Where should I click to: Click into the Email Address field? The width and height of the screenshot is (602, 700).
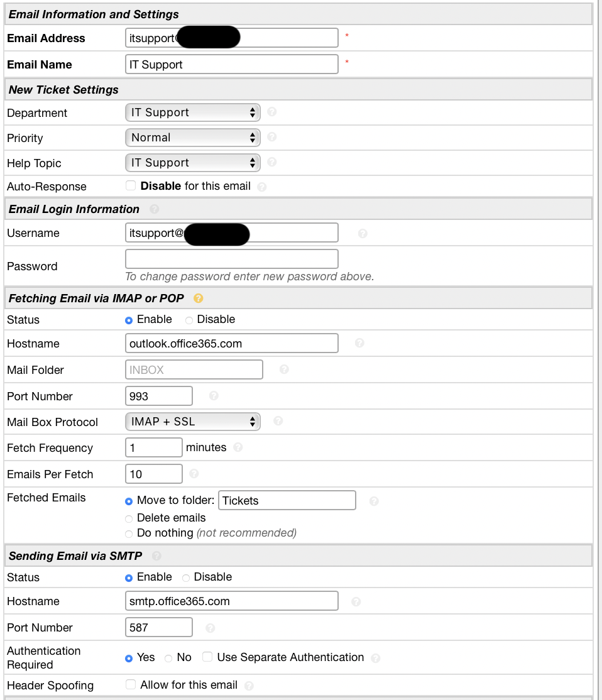pos(232,38)
